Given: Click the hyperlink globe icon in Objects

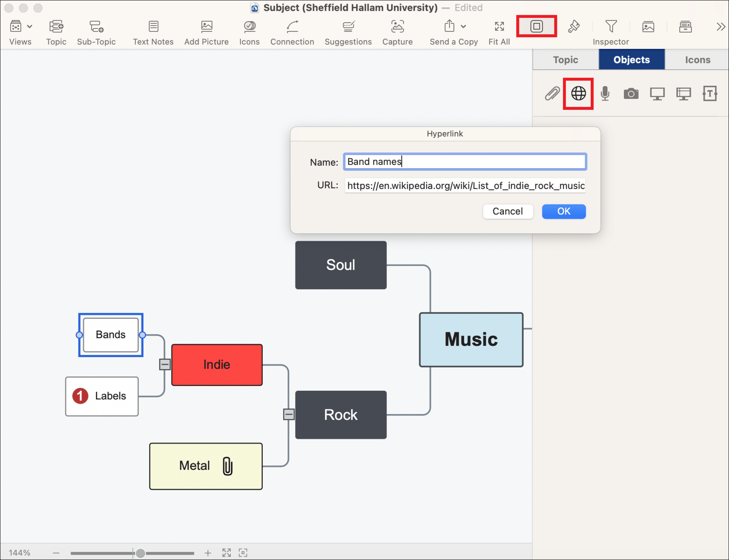Looking at the screenshot, I should pyautogui.click(x=578, y=94).
